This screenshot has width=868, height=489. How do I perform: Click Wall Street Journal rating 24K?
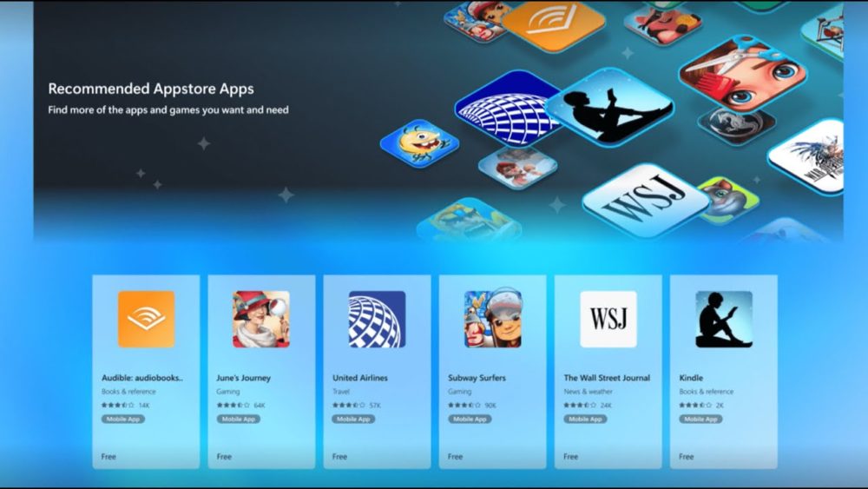tap(588, 406)
